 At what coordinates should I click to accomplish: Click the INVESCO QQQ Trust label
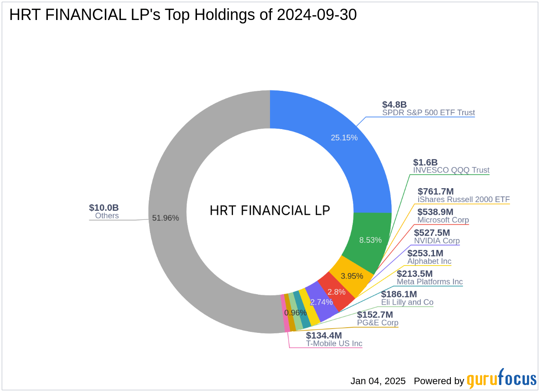pos(451,170)
